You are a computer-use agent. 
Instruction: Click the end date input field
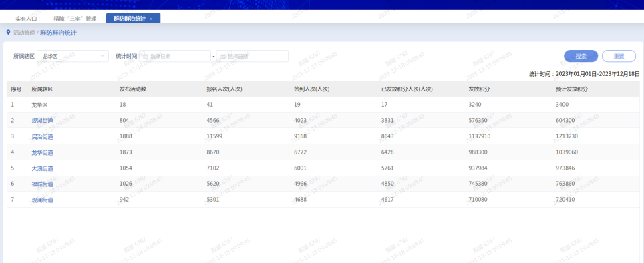coord(252,56)
